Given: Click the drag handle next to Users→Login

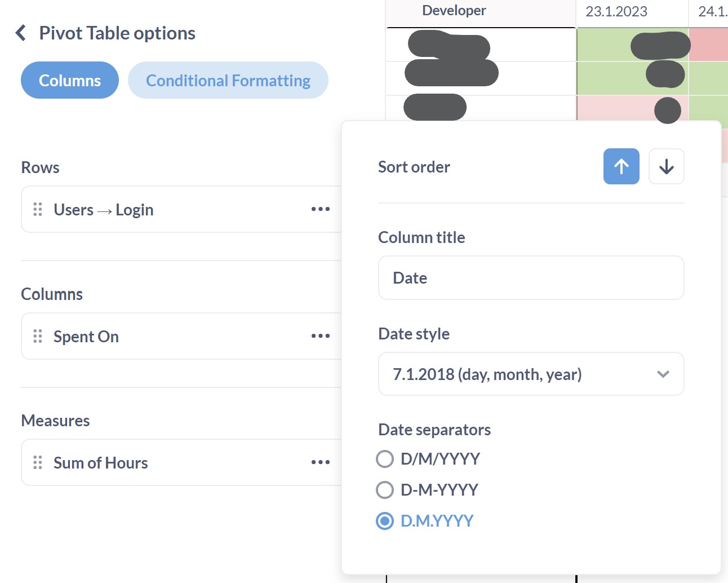Looking at the screenshot, I should coord(38,209).
